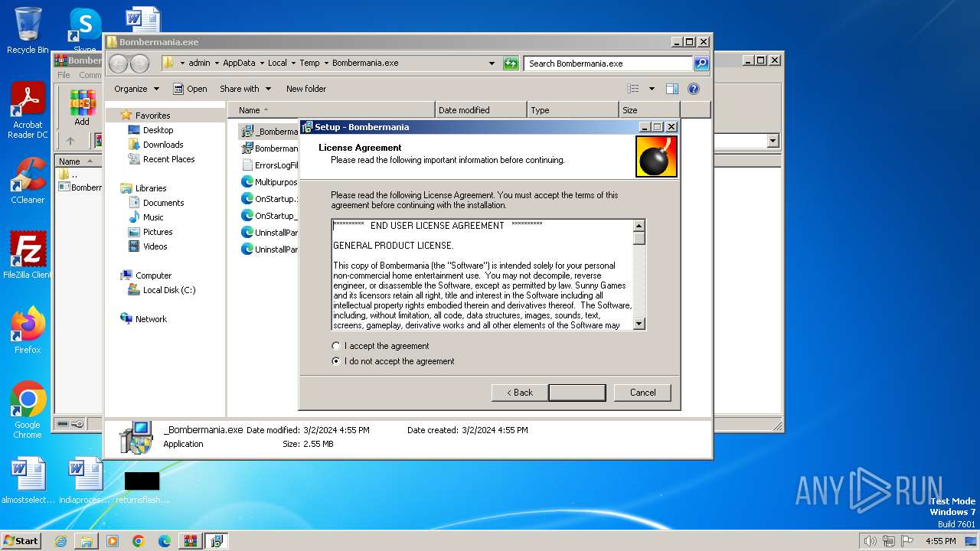
Task: Open Google Chrome desktop icon
Action: click(28, 409)
